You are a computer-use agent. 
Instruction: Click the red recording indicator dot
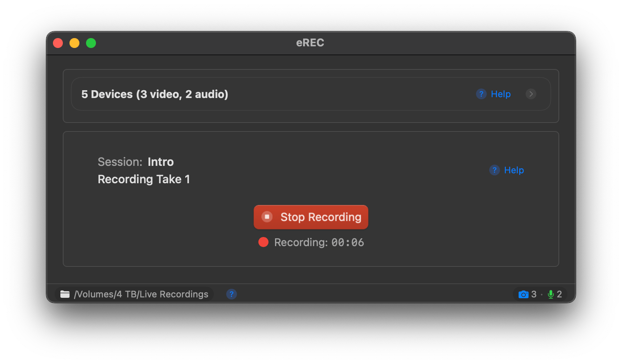point(263,242)
